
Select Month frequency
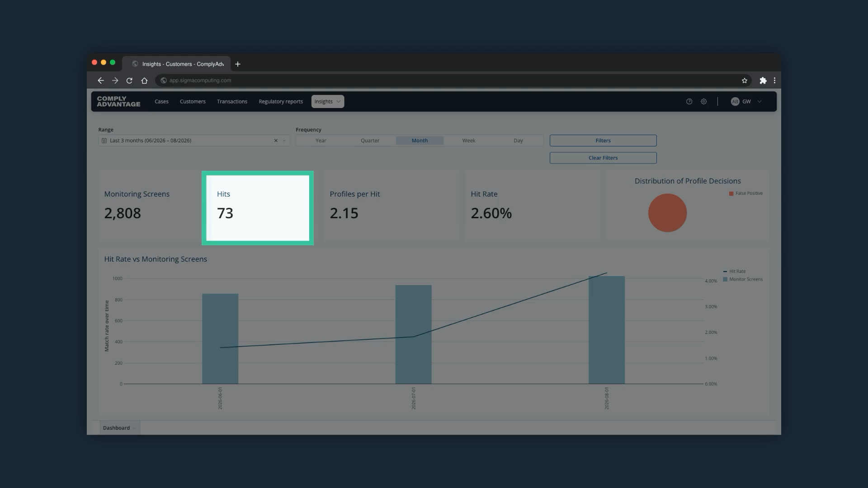pos(420,141)
